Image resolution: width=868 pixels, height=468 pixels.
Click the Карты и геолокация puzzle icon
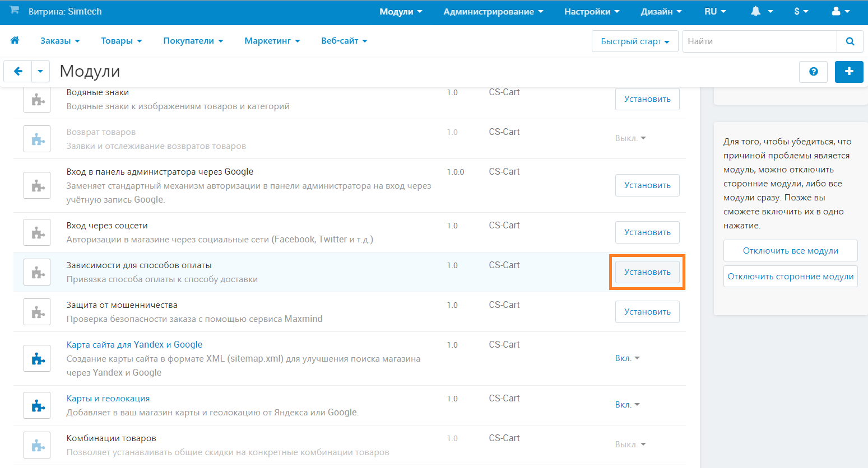[38, 405]
